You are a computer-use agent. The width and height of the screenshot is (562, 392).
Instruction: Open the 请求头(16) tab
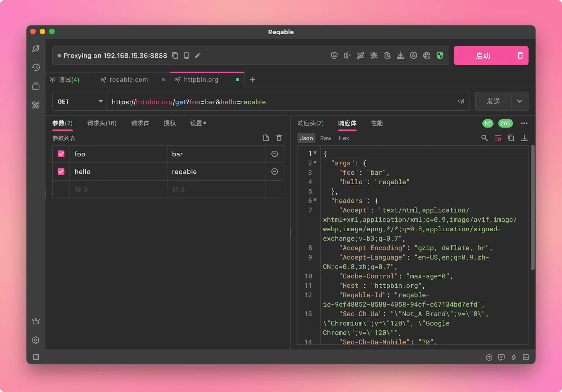coord(102,123)
